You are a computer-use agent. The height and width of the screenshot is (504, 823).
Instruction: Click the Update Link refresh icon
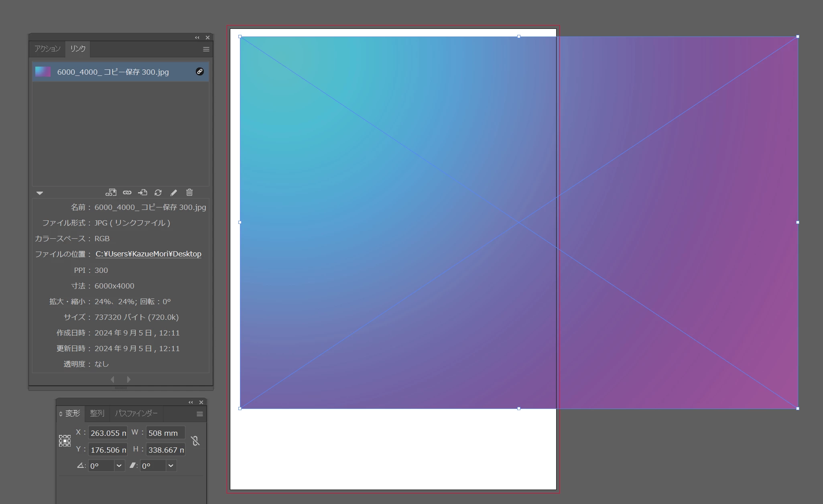(x=158, y=193)
